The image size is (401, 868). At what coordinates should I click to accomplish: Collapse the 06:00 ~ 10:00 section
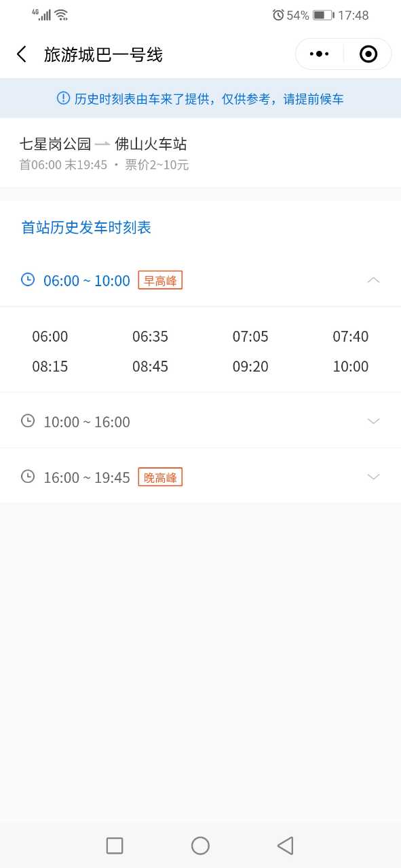(x=373, y=280)
